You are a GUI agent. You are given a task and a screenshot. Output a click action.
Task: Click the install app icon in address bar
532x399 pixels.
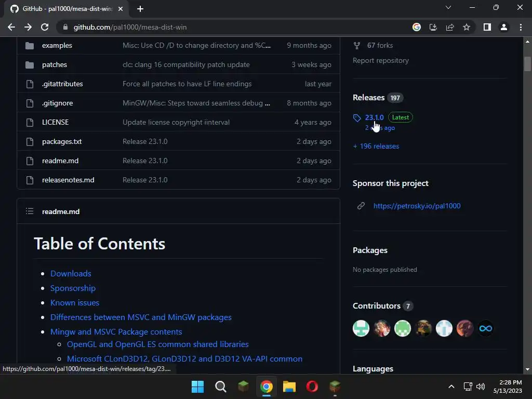433,27
